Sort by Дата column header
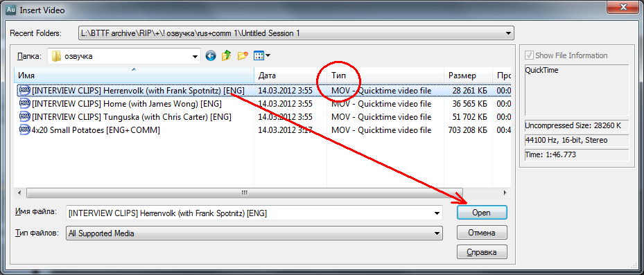 [x=290, y=76]
